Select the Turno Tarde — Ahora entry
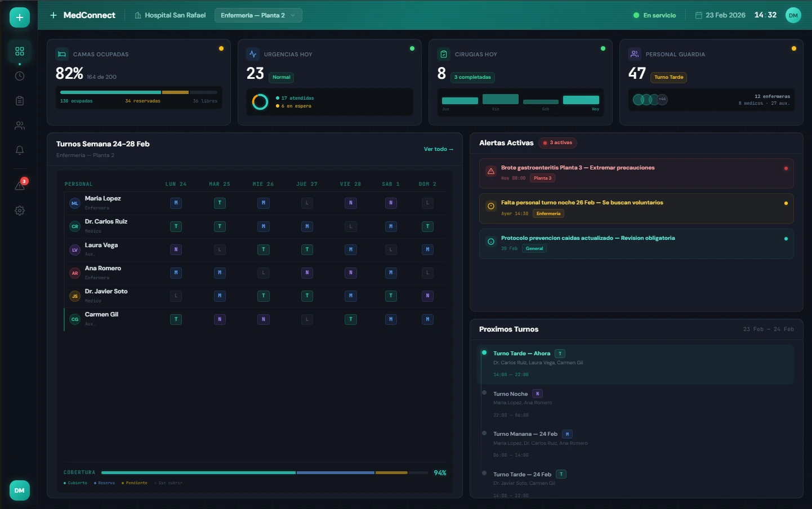 click(636, 364)
